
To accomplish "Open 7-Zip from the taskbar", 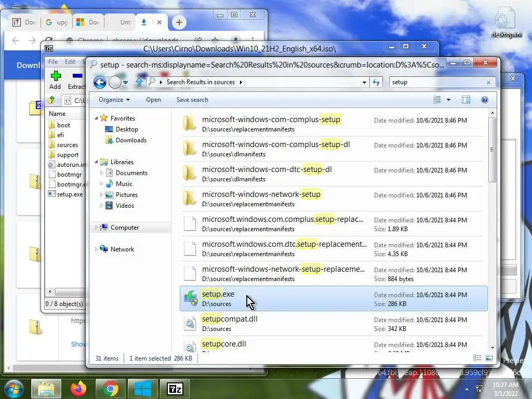I will (175, 389).
